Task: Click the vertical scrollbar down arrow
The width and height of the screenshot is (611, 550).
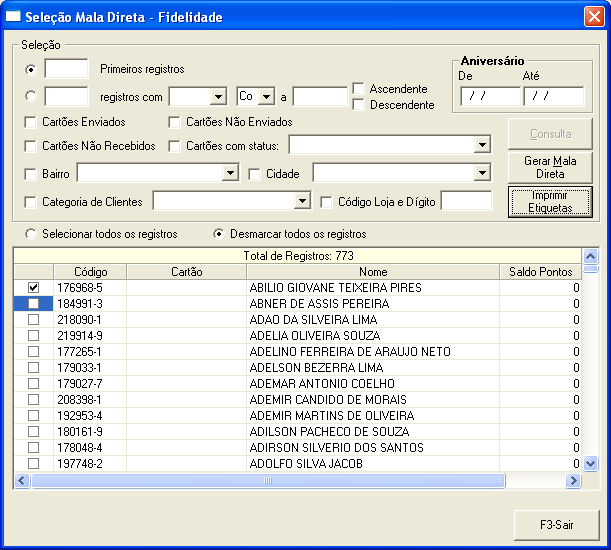Action: click(x=589, y=464)
